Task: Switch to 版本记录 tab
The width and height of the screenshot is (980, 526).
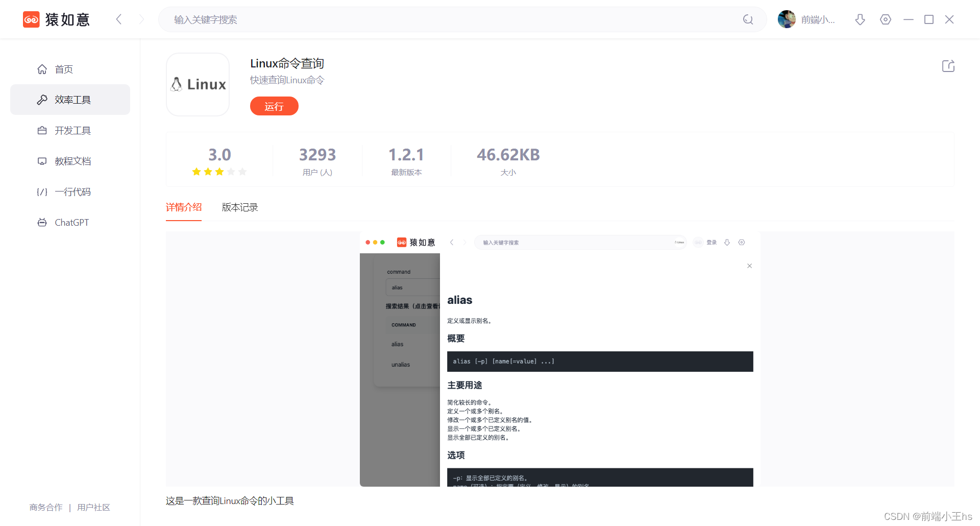Action: pos(240,207)
